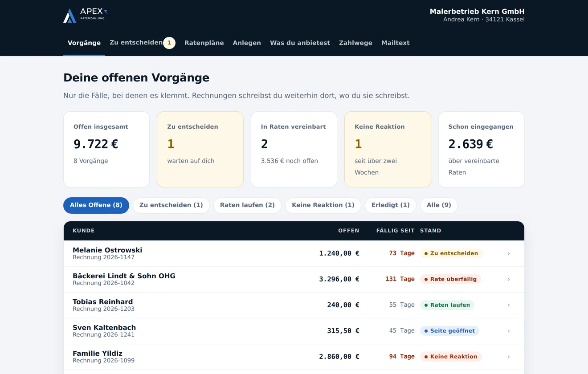The height and width of the screenshot is (374, 588).
Task: Select the Alle (9) filter chip
Action: coord(439,205)
